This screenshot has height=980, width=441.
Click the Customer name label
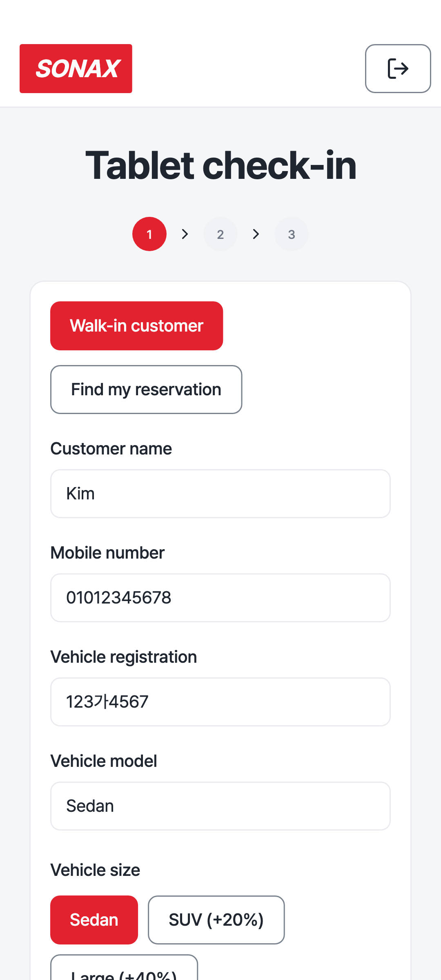point(111,449)
